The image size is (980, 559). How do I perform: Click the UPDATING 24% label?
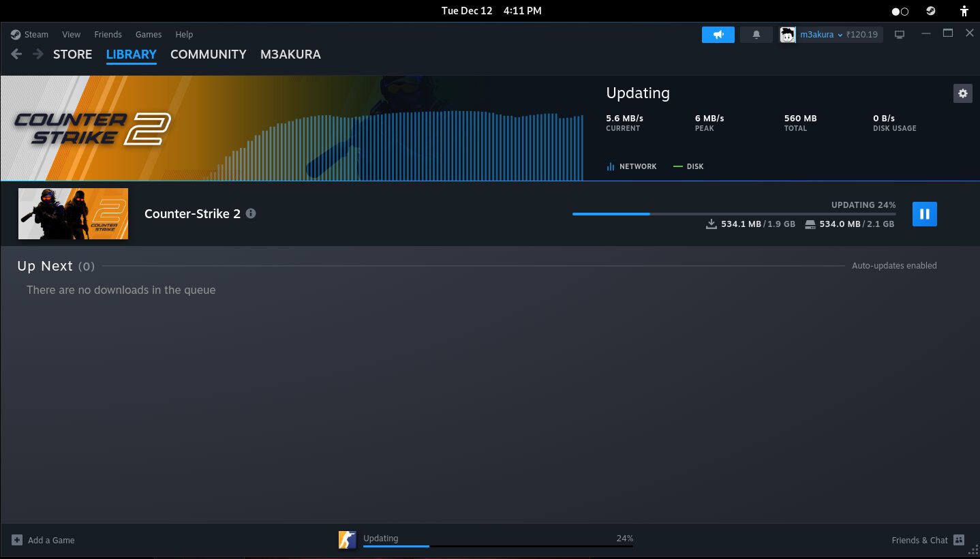point(863,205)
